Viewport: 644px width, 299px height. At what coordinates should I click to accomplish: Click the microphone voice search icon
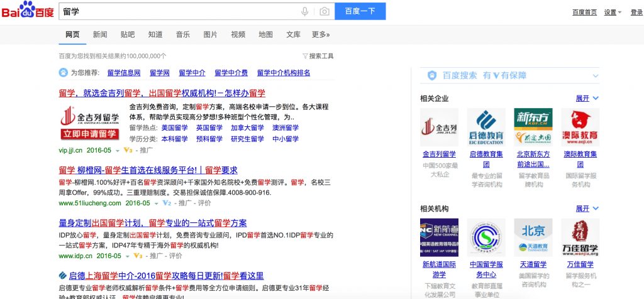click(x=305, y=11)
